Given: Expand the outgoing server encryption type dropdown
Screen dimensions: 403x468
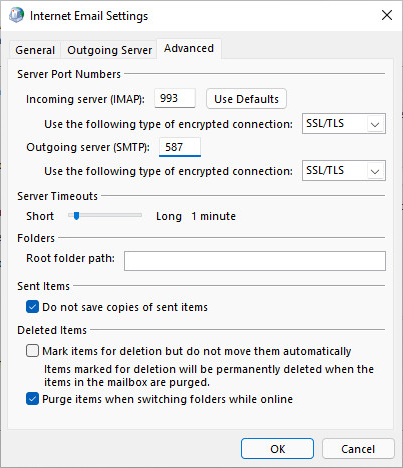Looking at the screenshot, I should 344,171.
